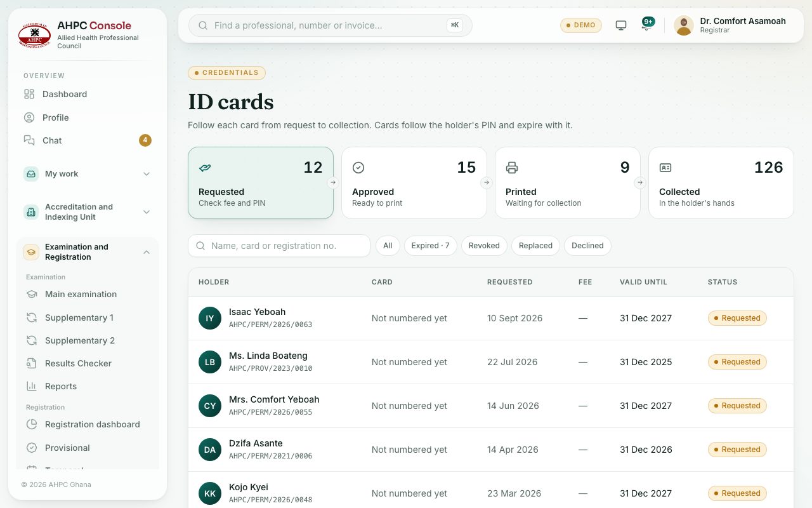Click the monitor display icon in top bar
The height and width of the screenshot is (508, 812).
[x=621, y=25]
